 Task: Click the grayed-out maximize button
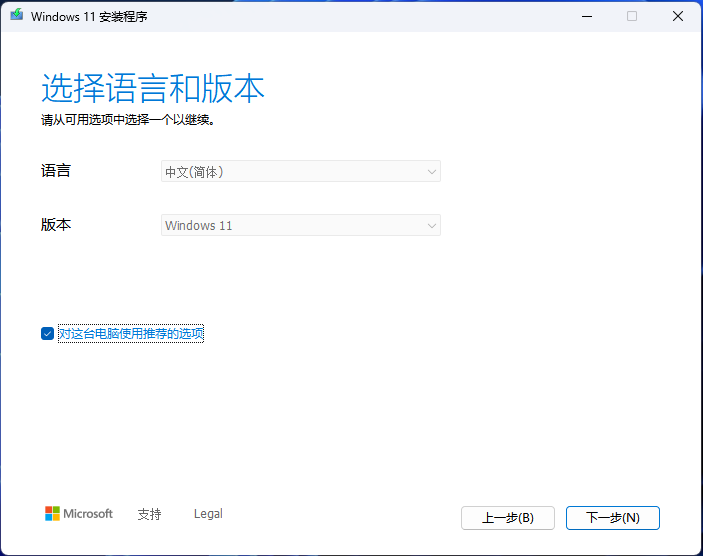point(632,16)
